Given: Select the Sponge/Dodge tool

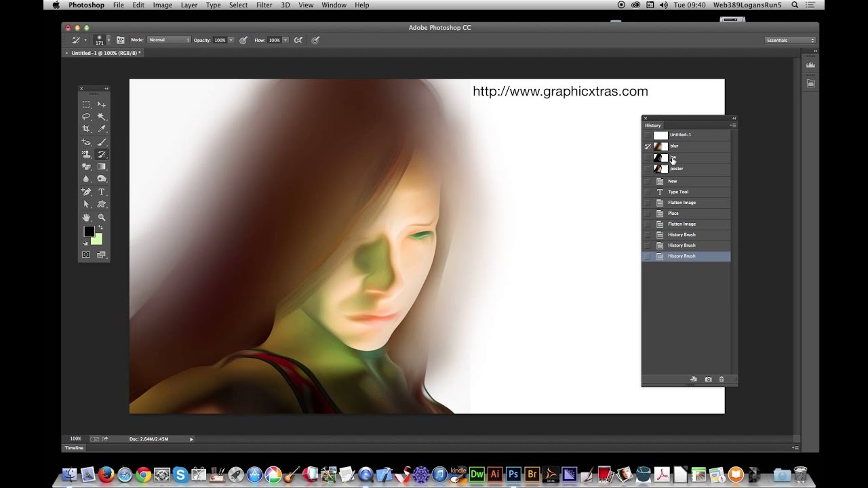Looking at the screenshot, I should click(101, 179).
